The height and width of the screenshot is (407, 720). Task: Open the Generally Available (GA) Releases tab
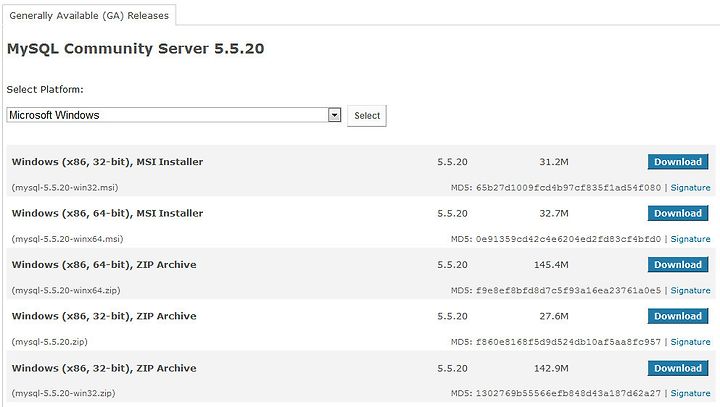click(x=89, y=15)
